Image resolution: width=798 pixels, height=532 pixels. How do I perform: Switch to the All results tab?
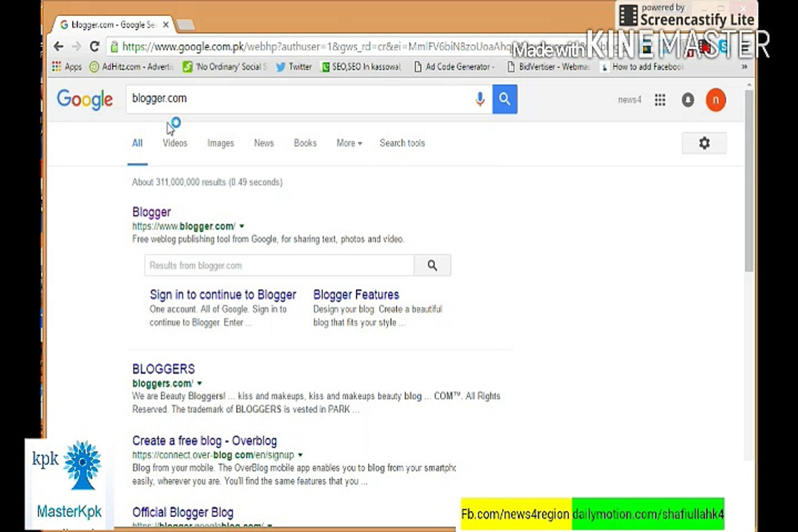(x=137, y=143)
